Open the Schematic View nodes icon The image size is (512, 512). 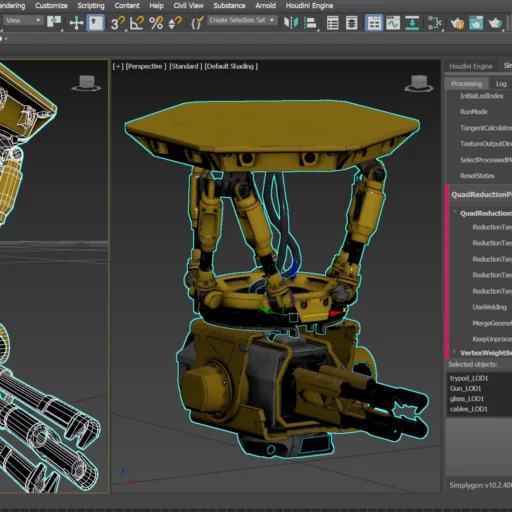pyautogui.click(x=434, y=23)
